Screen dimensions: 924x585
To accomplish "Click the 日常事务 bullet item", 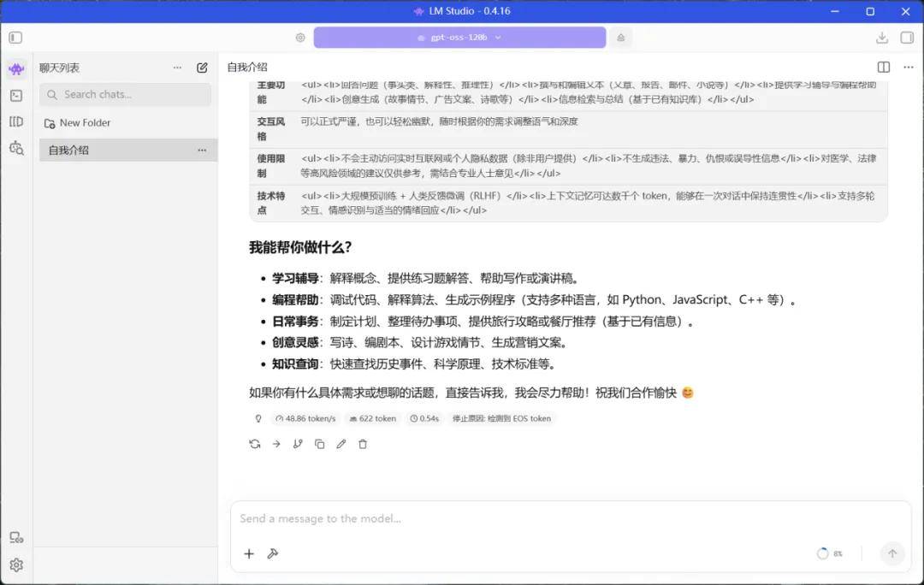I will (x=483, y=322).
